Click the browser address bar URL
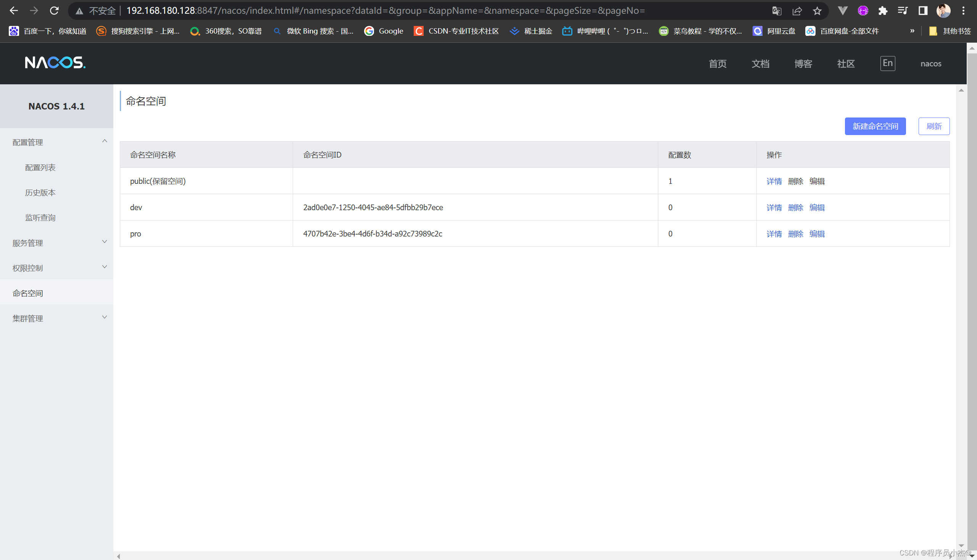This screenshot has height=560, width=977. pyautogui.click(x=385, y=11)
